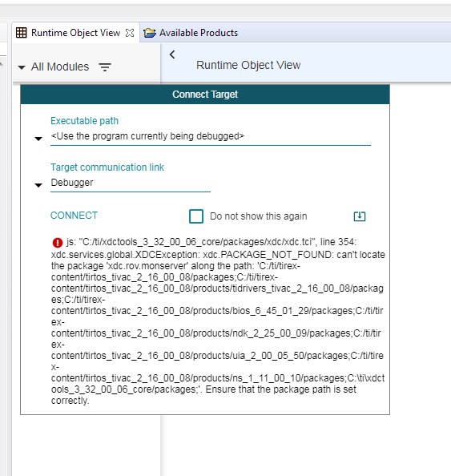Click the Connect Target dialog header

coord(205,95)
